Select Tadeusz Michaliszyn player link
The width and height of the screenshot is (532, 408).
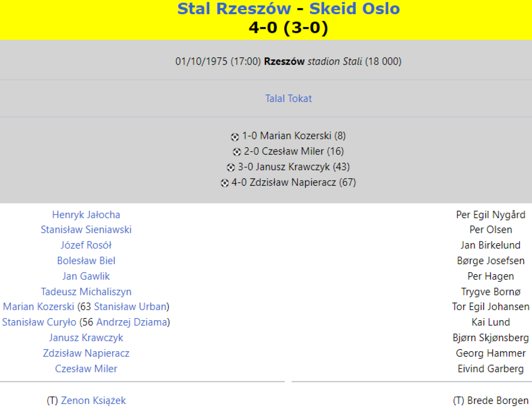(x=86, y=292)
